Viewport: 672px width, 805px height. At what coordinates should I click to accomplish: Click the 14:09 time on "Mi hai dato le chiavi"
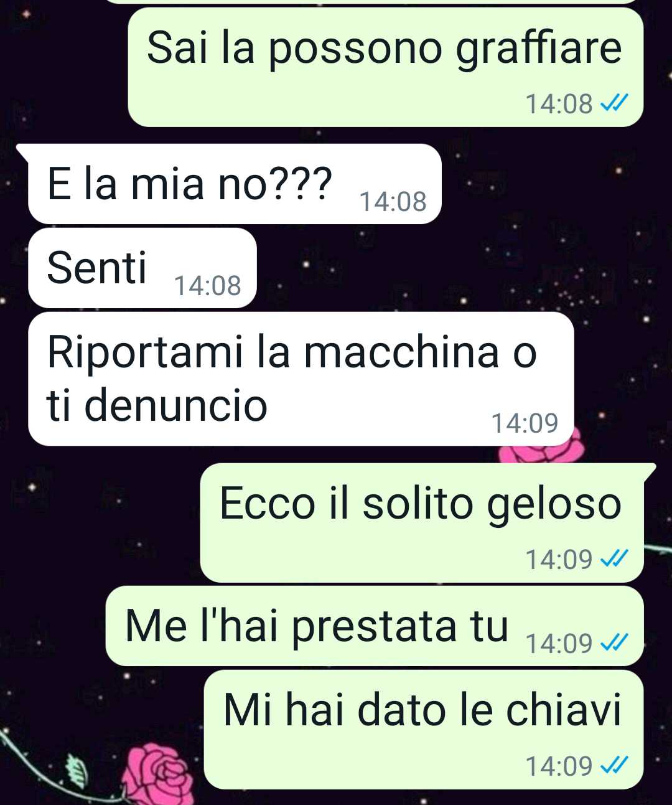click(x=559, y=765)
